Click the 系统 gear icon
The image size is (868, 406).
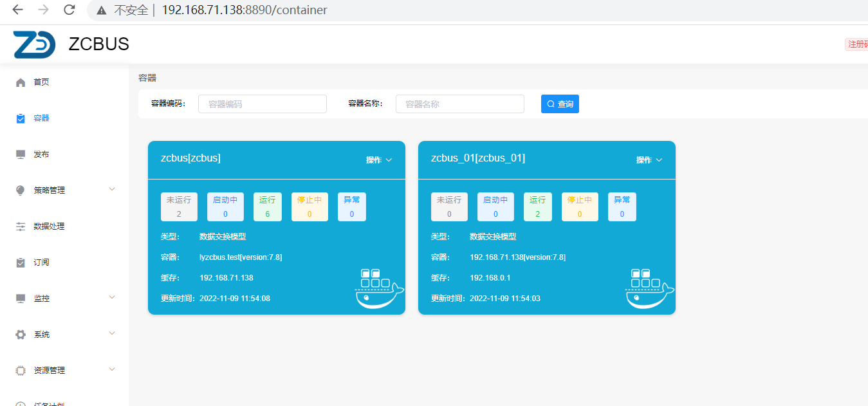[21, 335]
